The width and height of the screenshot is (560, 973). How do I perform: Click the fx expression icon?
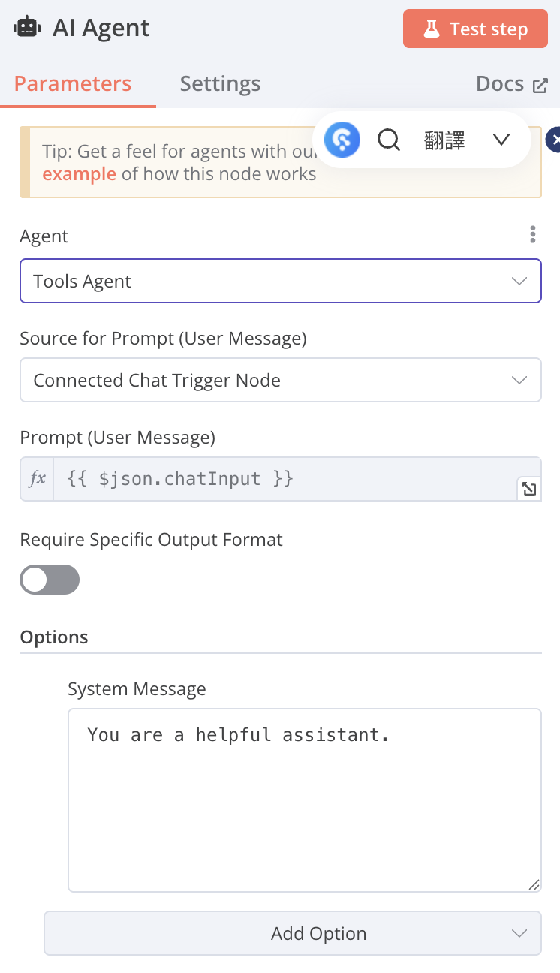pyautogui.click(x=37, y=478)
